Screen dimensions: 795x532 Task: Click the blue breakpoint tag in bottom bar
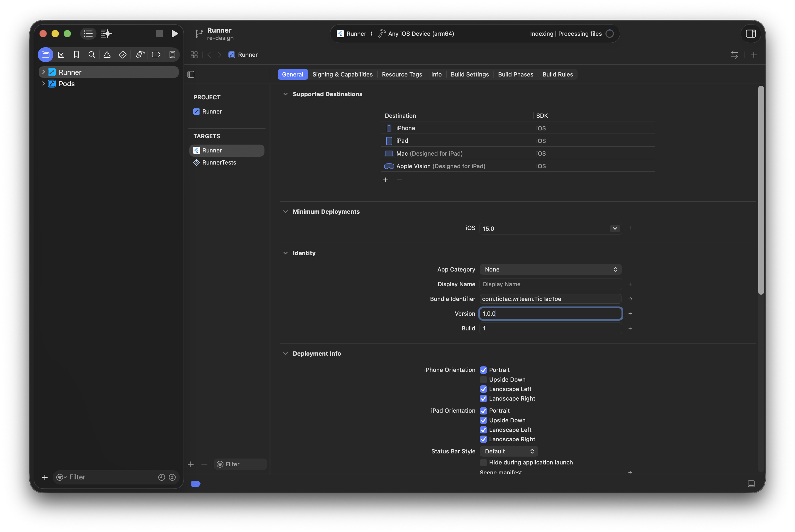[x=196, y=484]
